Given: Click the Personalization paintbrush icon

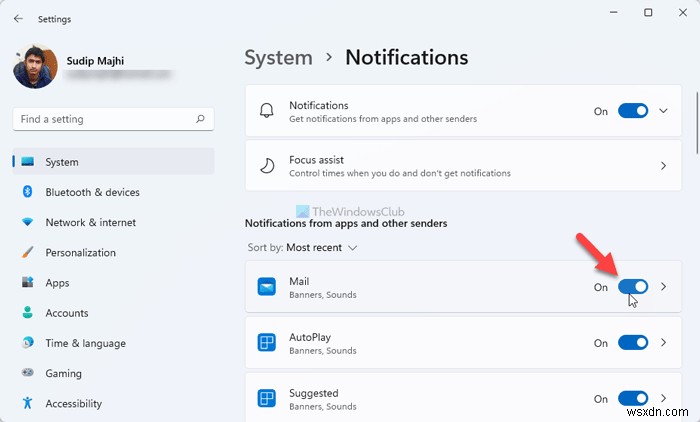Looking at the screenshot, I should click(x=28, y=252).
